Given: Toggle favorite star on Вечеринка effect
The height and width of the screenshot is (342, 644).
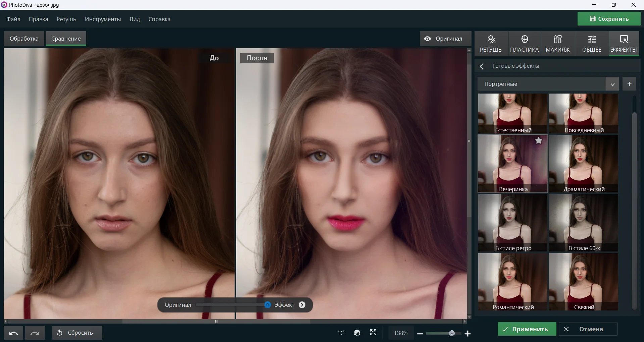Looking at the screenshot, I should (x=539, y=141).
